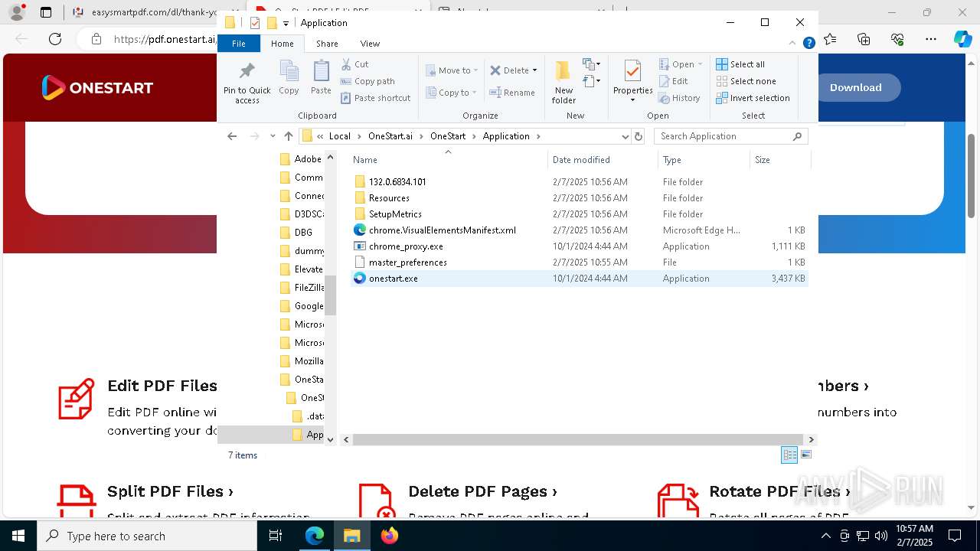The image size is (980, 551).
Task: Open Explorer Help icon
Action: tap(808, 44)
